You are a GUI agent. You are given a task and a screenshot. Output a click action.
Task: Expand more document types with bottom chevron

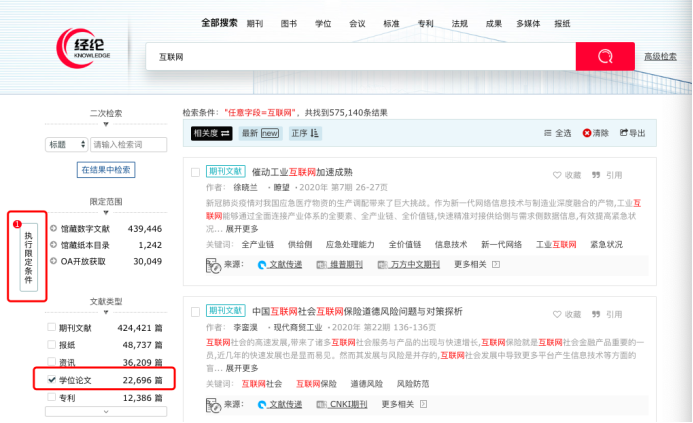point(105,411)
